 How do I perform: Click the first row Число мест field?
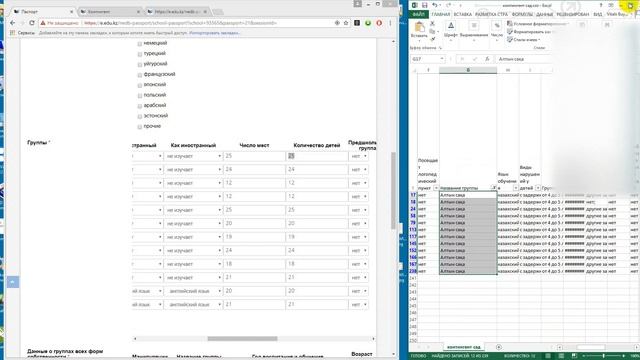click(x=254, y=156)
